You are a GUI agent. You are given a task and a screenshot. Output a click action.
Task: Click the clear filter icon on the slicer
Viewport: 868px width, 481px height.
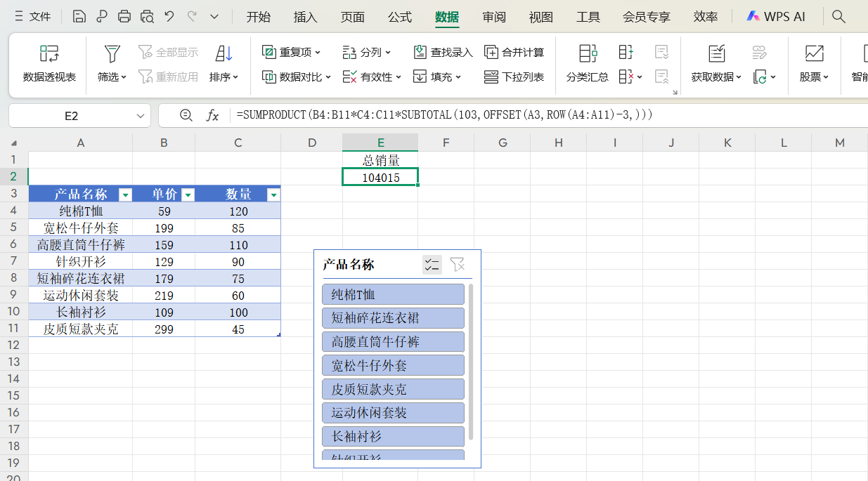458,265
